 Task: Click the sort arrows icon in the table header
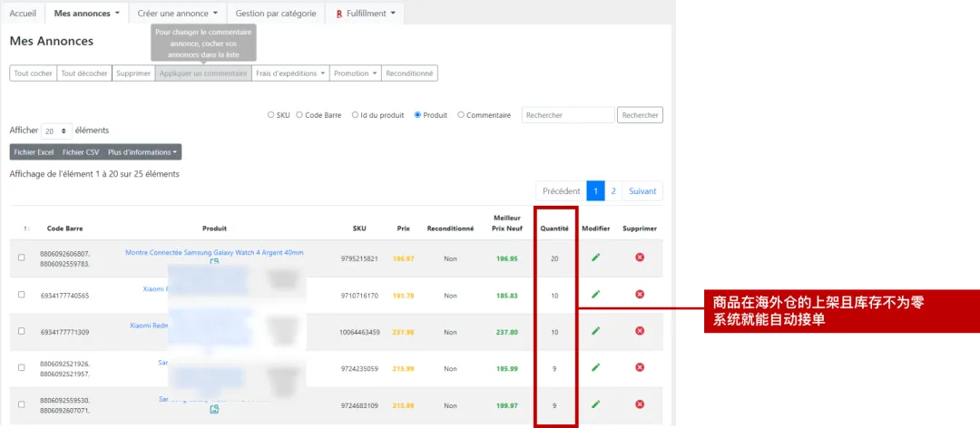point(25,229)
